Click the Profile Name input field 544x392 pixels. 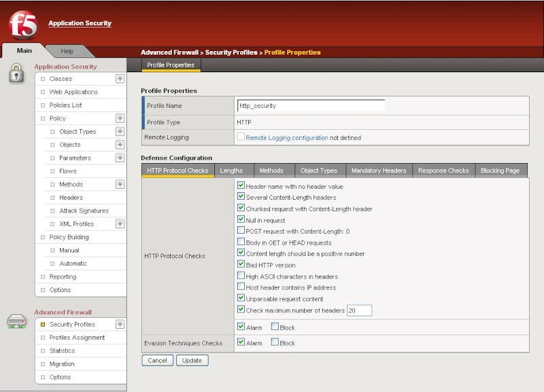[311, 106]
